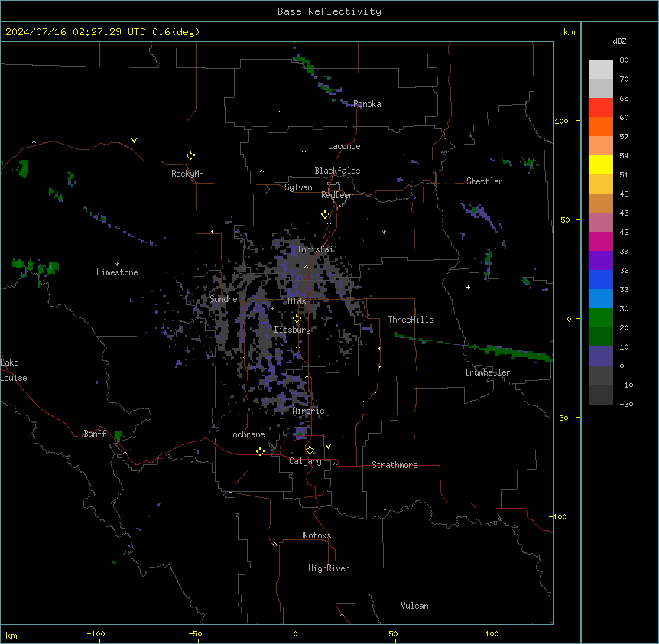659x644 pixels.
Task: Select the light gray 70-80 dBZ legend swatch
Action: click(601, 69)
